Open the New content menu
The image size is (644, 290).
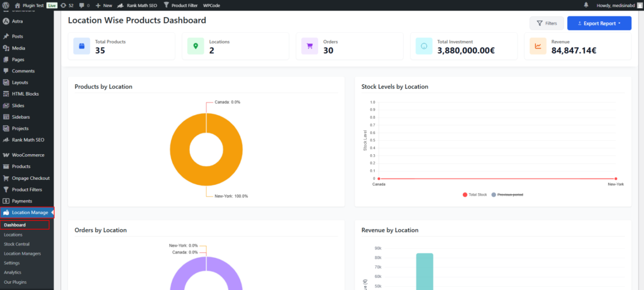pyautogui.click(x=103, y=5)
